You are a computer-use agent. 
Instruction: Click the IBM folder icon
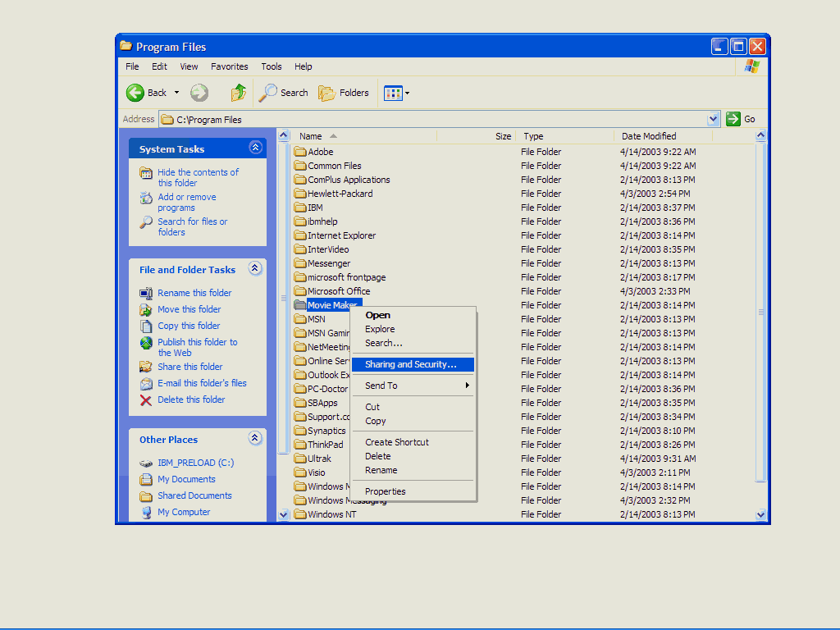coord(300,208)
